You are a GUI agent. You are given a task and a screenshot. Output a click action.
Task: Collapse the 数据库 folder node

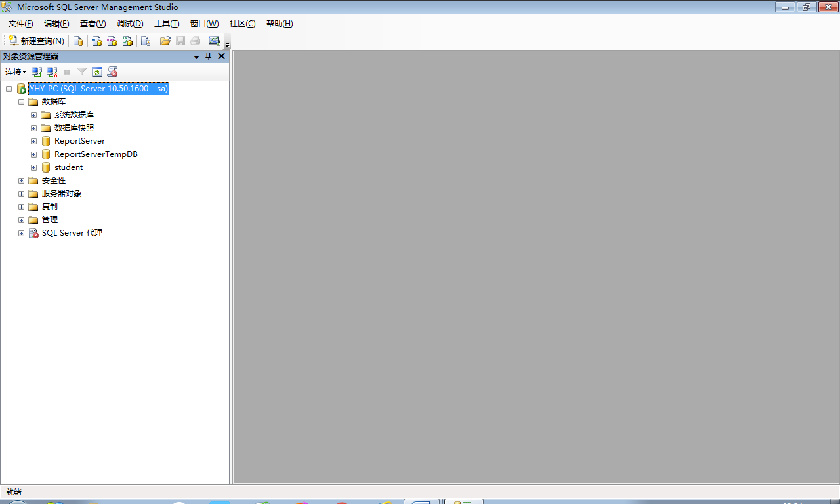(21, 102)
